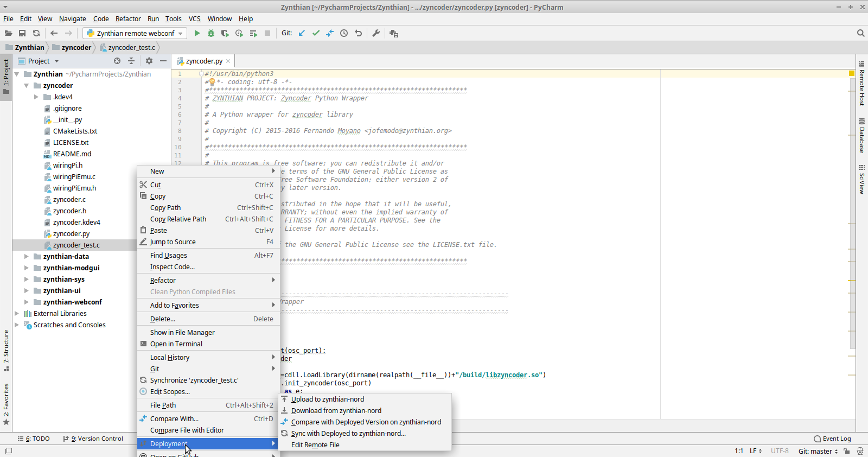
Task: Click the editor vertical scrollbar
Action: pos(852,213)
